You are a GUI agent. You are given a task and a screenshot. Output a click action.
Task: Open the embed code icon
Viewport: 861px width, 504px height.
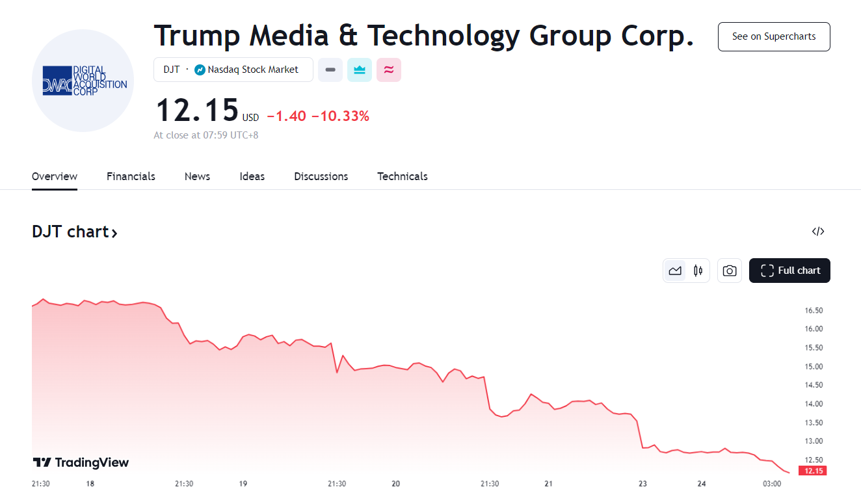pos(818,232)
